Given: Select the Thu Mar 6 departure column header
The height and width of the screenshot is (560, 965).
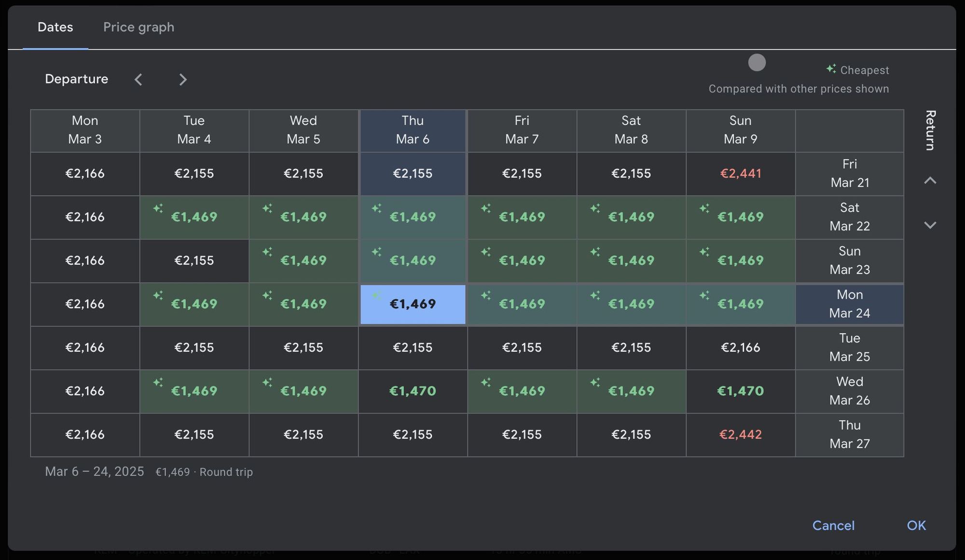Looking at the screenshot, I should pos(413,130).
